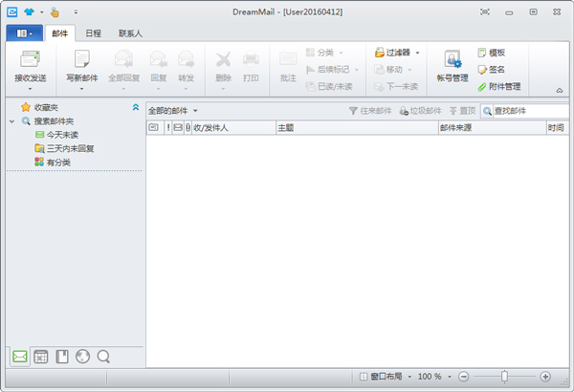
Task: Open the search magnifier in bottom navigation
Action: click(x=103, y=356)
